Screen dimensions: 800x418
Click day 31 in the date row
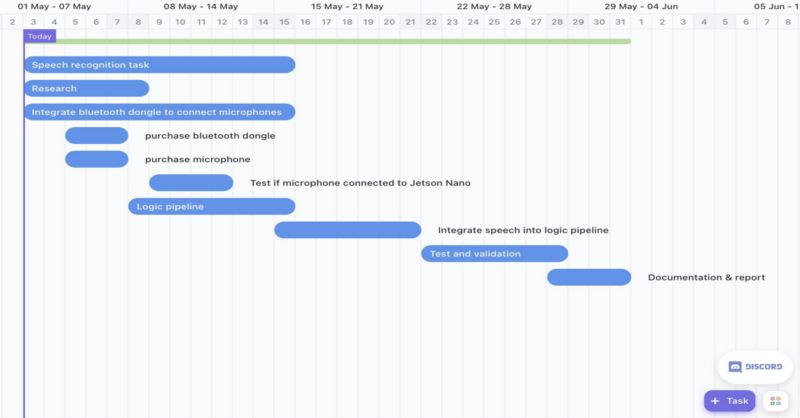click(620, 22)
